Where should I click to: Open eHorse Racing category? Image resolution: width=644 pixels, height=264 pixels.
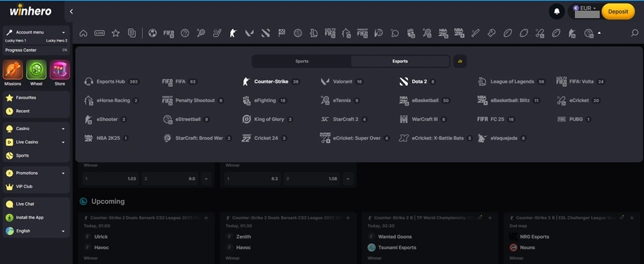pyautogui.click(x=111, y=100)
